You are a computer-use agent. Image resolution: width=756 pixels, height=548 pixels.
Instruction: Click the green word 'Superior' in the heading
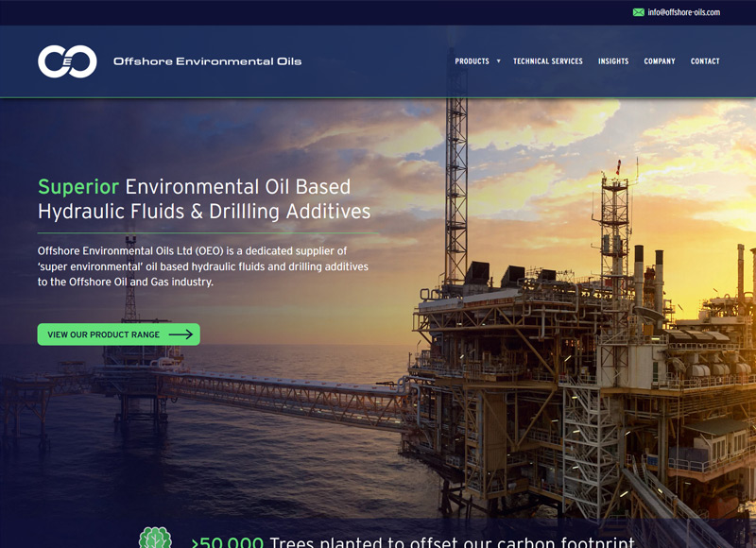coord(78,187)
